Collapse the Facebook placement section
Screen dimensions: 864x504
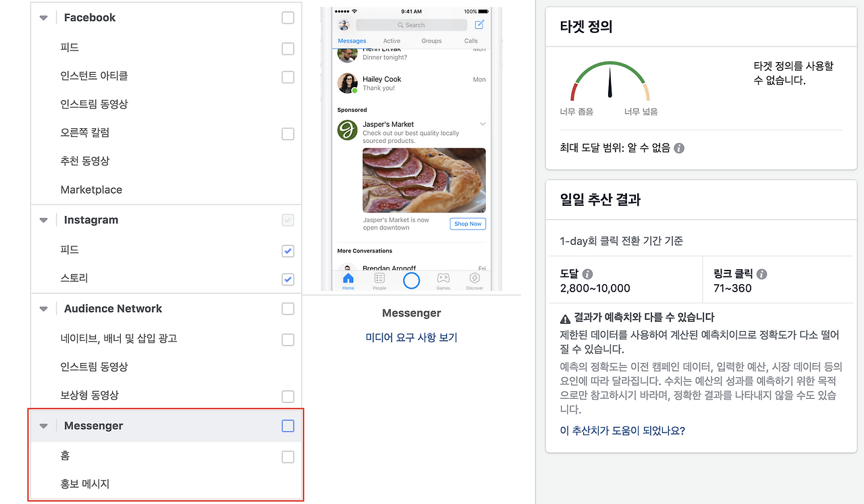pos(43,18)
